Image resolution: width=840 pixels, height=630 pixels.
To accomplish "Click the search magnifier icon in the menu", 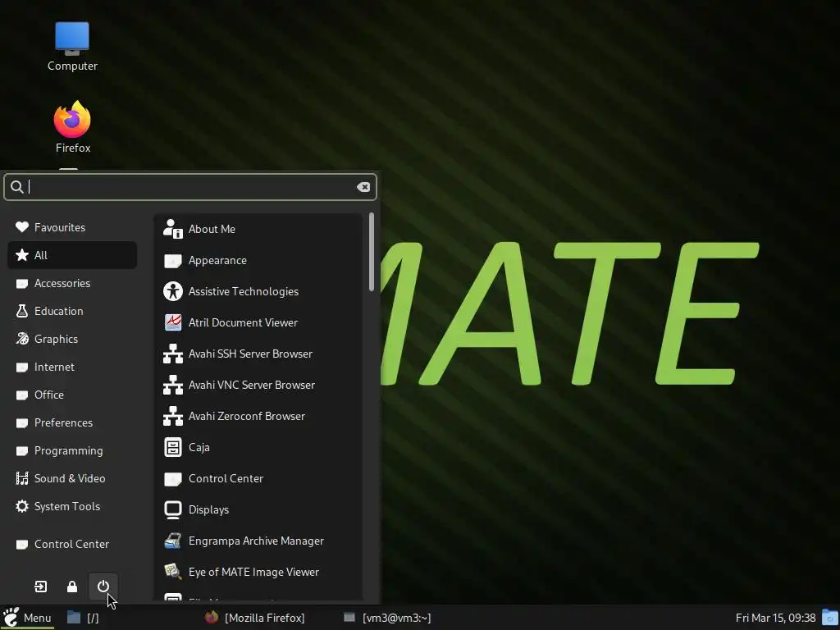I will [17, 186].
